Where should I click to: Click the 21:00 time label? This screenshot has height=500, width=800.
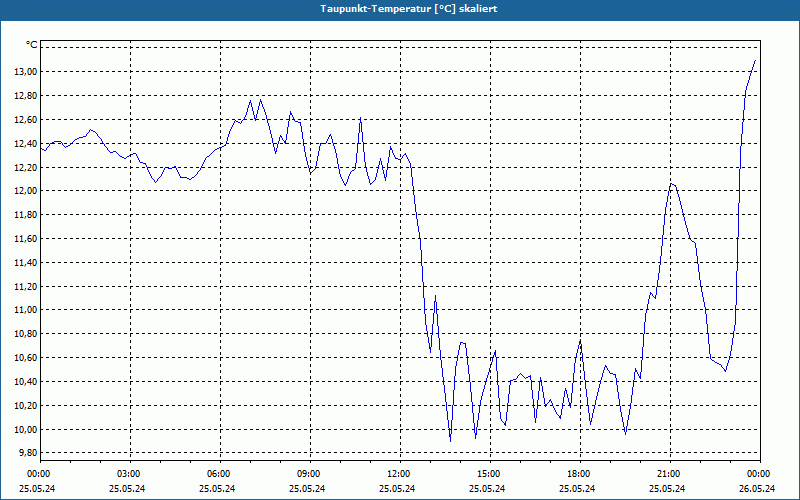coord(670,474)
